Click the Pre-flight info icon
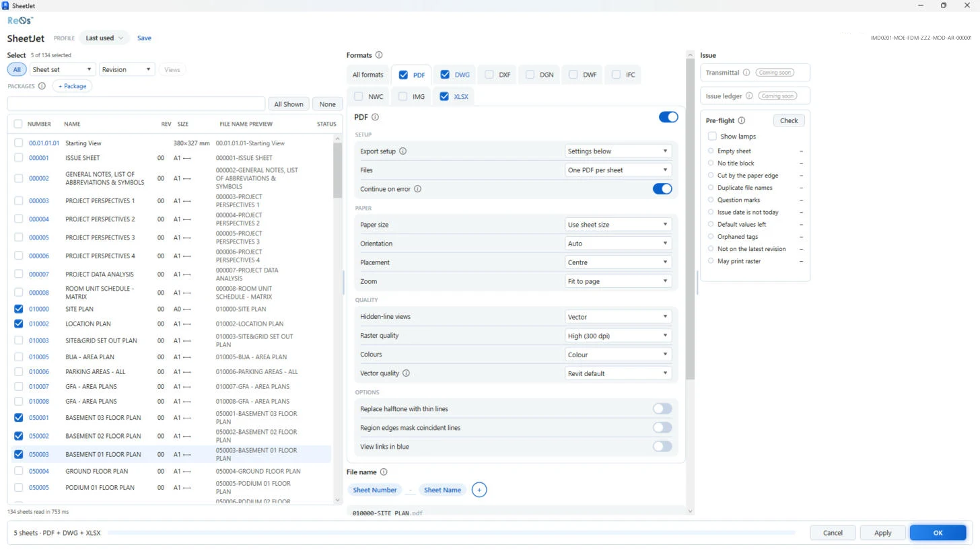Viewport: 980px width, 551px height. (741, 120)
